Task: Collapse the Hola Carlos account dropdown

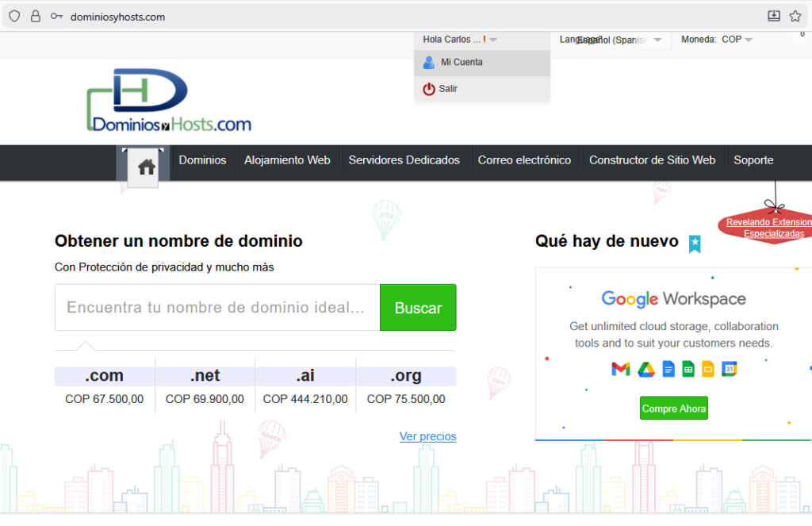Action: (x=460, y=40)
